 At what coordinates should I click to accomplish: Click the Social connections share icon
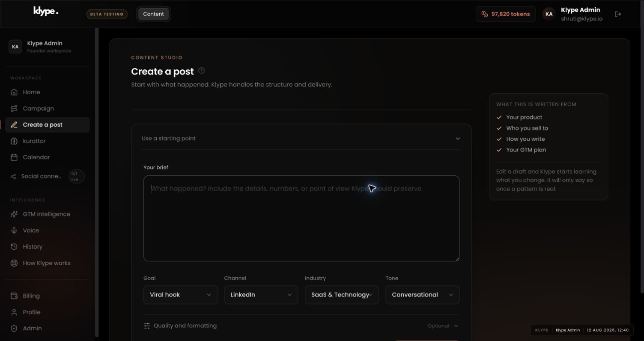point(13,176)
